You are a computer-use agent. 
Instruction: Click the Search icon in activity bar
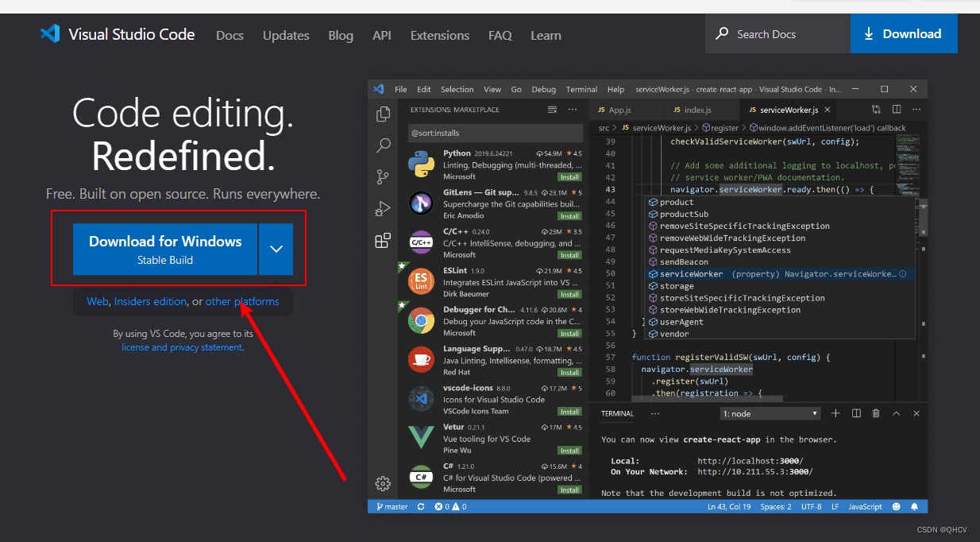pyautogui.click(x=384, y=145)
